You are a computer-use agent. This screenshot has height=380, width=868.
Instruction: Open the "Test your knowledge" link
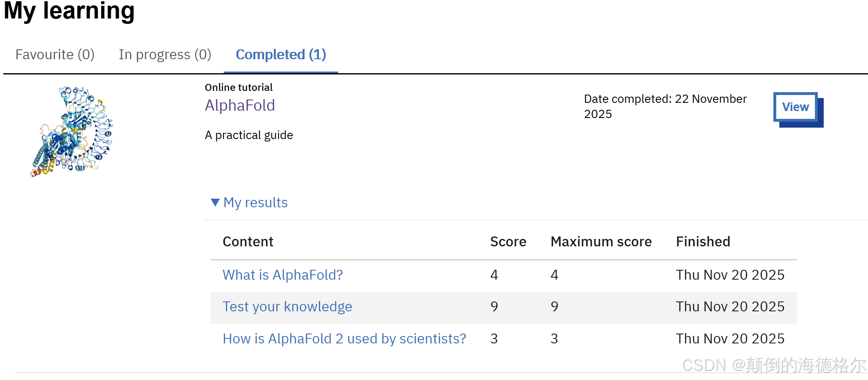(x=287, y=307)
